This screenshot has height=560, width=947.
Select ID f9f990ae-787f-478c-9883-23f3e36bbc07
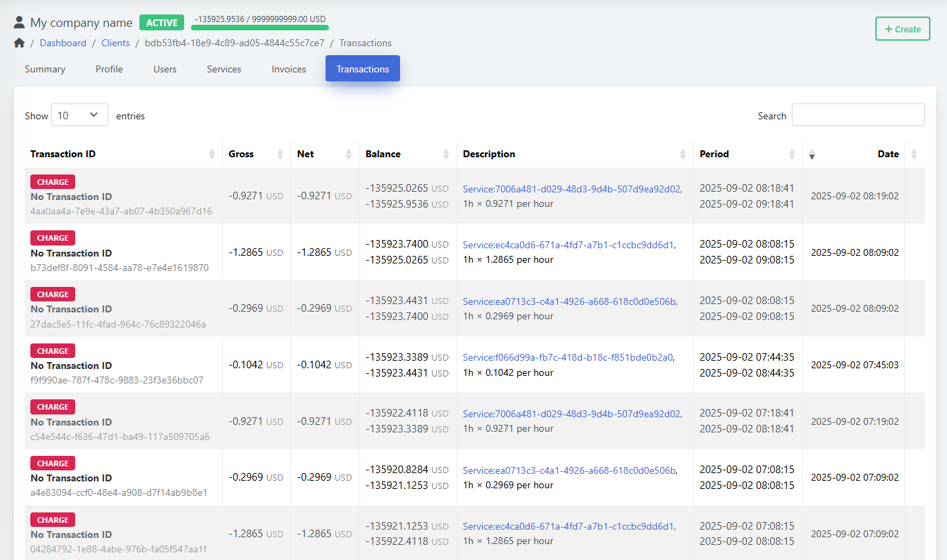click(117, 380)
